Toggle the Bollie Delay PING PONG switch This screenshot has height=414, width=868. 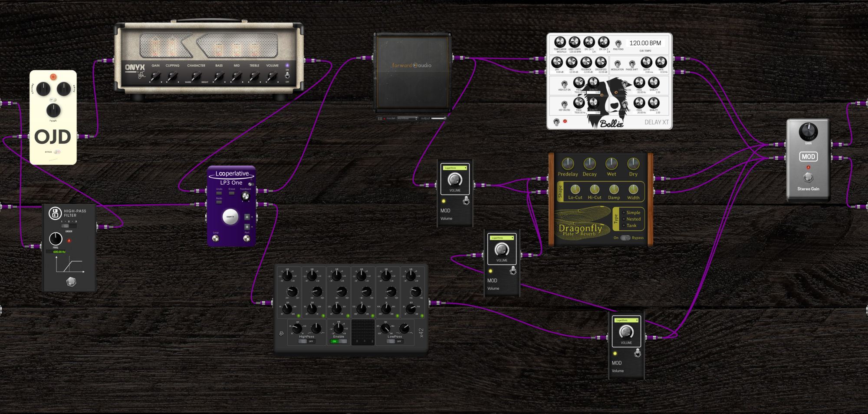(618, 43)
